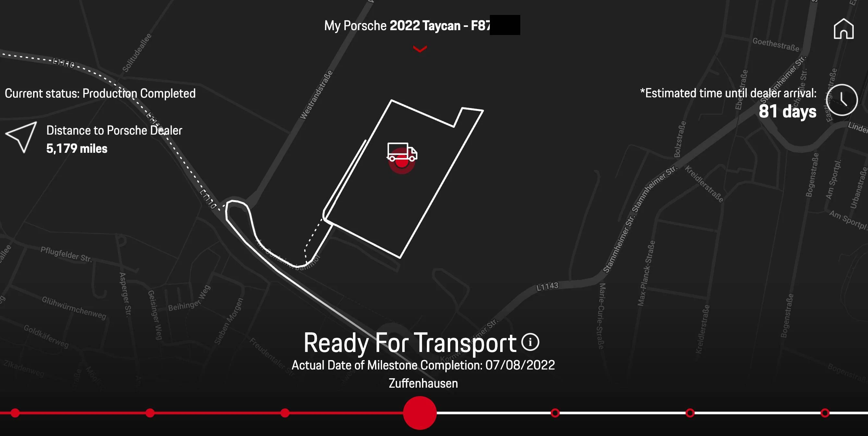Click the Ready For Transport heading

point(410,343)
